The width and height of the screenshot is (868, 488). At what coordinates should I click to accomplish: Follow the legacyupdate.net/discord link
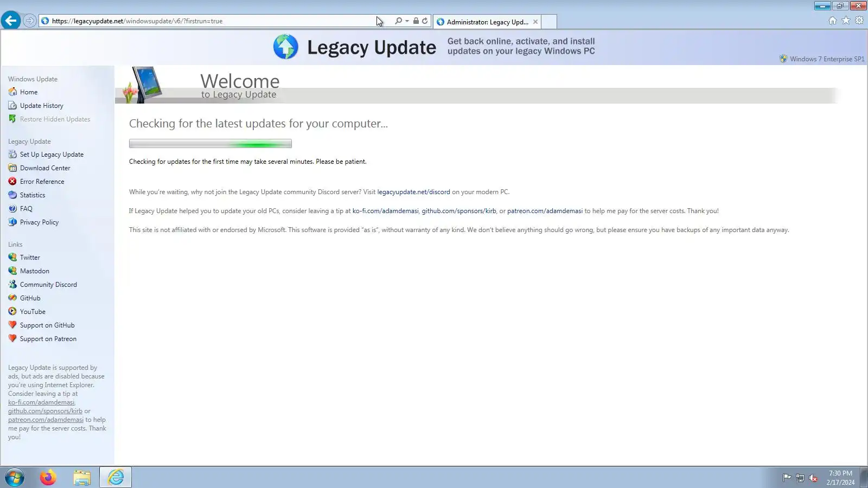pos(413,191)
